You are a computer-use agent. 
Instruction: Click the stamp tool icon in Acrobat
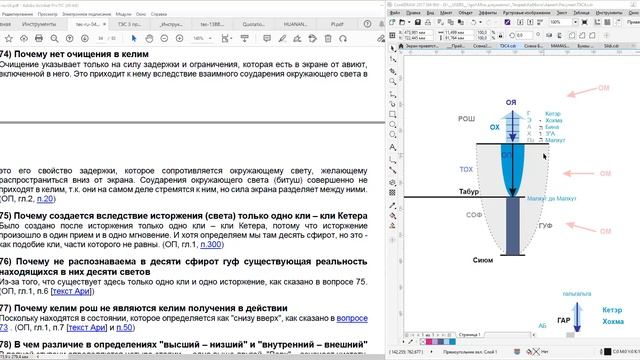tap(313, 38)
